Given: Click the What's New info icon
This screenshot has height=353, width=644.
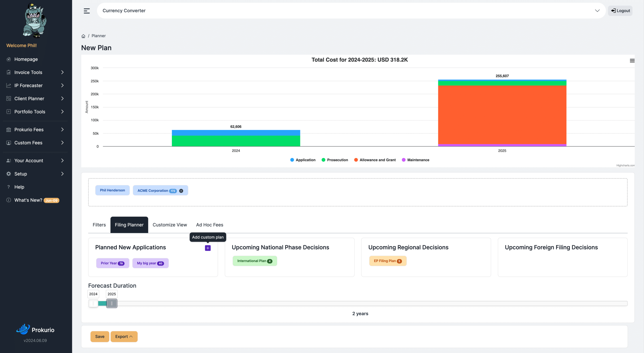Looking at the screenshot, I should [9, 200].
